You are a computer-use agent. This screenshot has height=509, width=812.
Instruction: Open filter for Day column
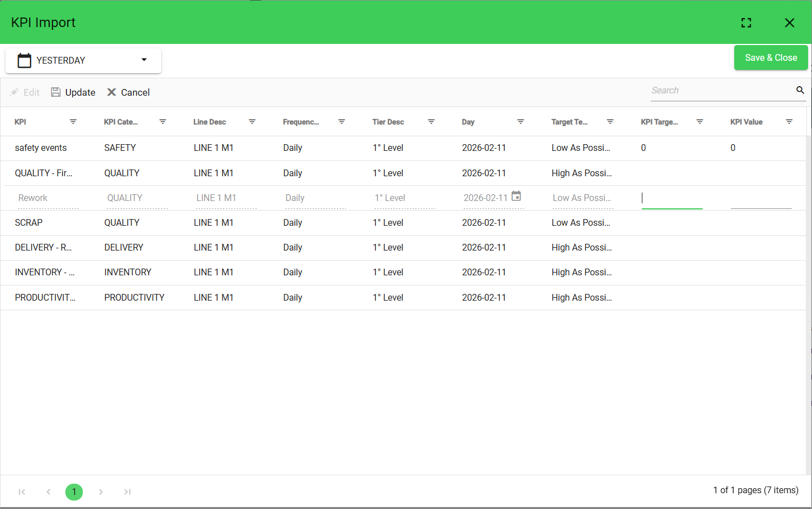coord(521,122)
